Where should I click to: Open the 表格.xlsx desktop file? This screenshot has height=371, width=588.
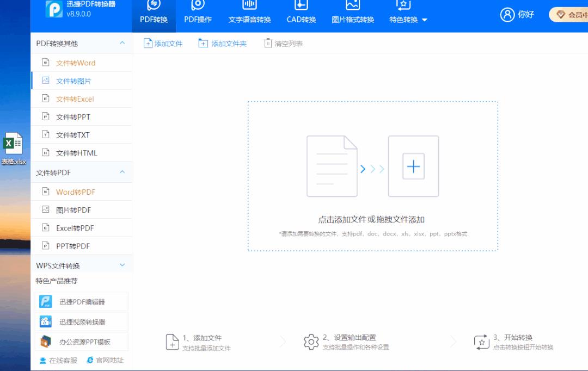[x=13, y=147]
